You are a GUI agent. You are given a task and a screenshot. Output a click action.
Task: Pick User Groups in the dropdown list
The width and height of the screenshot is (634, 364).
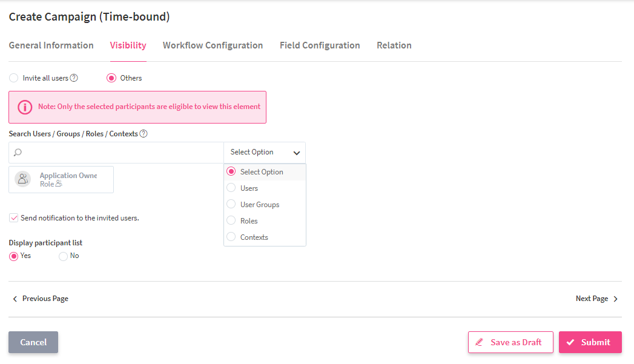[259, 205]
